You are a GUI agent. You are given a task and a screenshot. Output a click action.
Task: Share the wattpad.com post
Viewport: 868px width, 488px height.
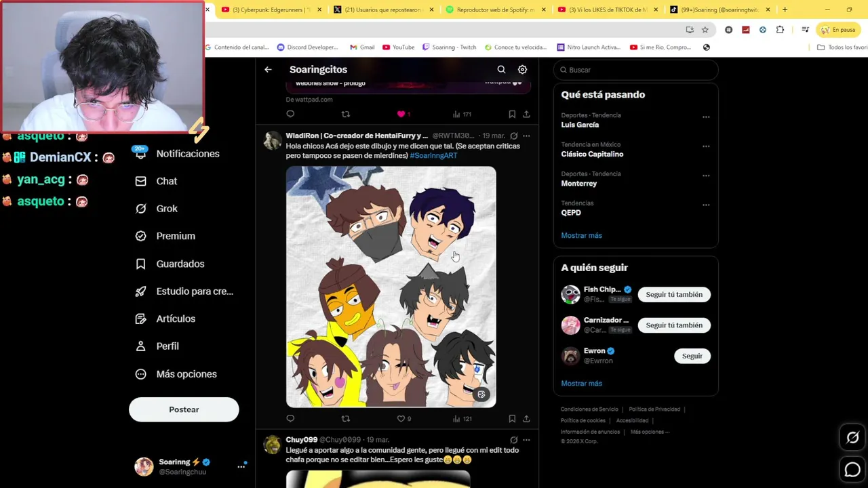(x=526, y=114)
